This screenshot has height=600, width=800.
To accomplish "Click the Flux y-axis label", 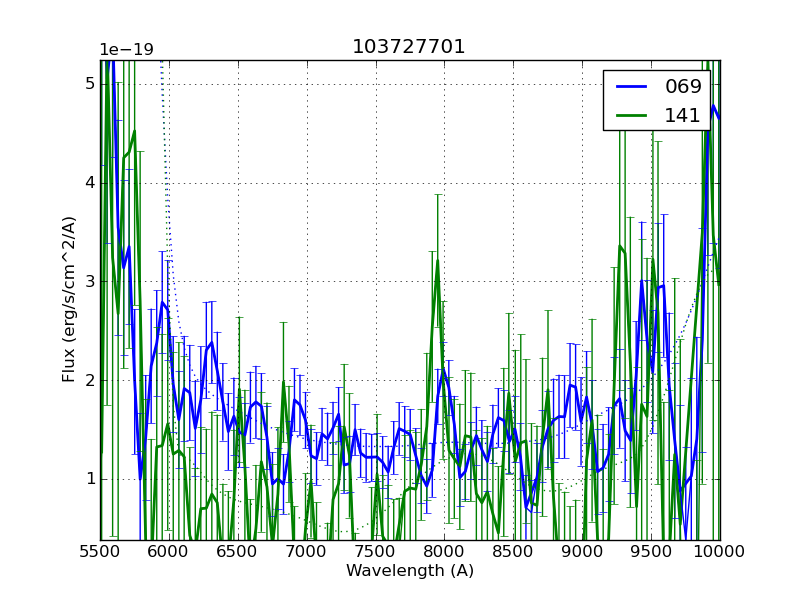I will click(69, 299).
